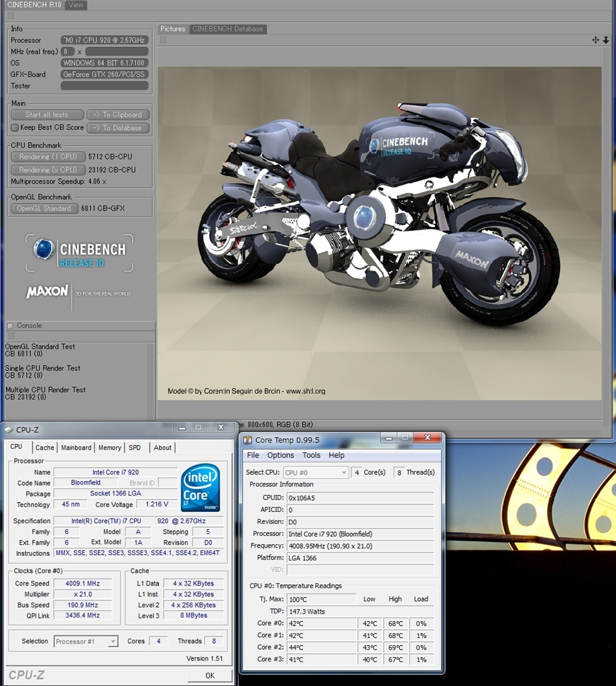The height and width of the screenshot is (686, 616).
Task: Open the View menu in CINEBENCH
Action: point(76,5)
